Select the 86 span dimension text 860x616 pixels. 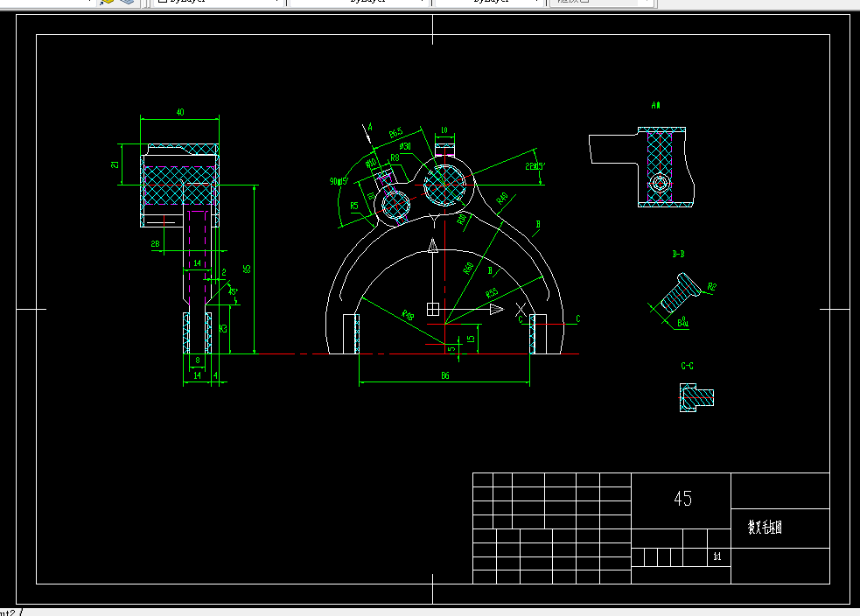(x=444, y=375)
